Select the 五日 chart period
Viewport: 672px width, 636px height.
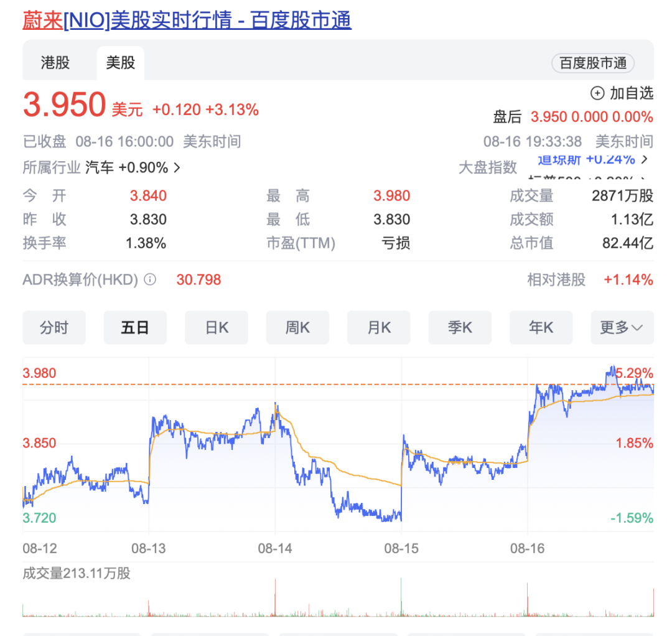(x=135, y=327)
